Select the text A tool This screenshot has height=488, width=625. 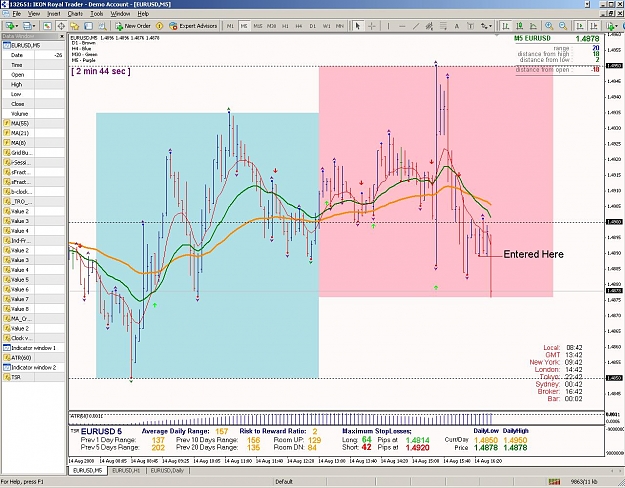pyautogui.click(x=457, y=26)
